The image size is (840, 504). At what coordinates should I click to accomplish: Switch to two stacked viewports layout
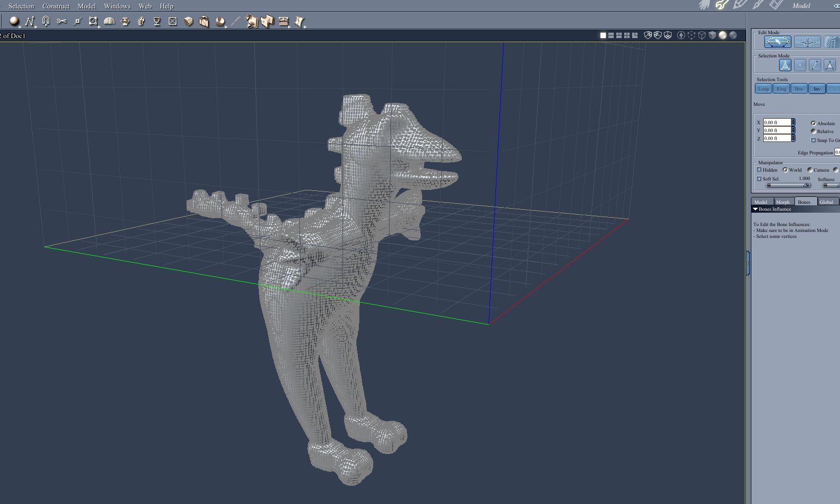[611, 35]
